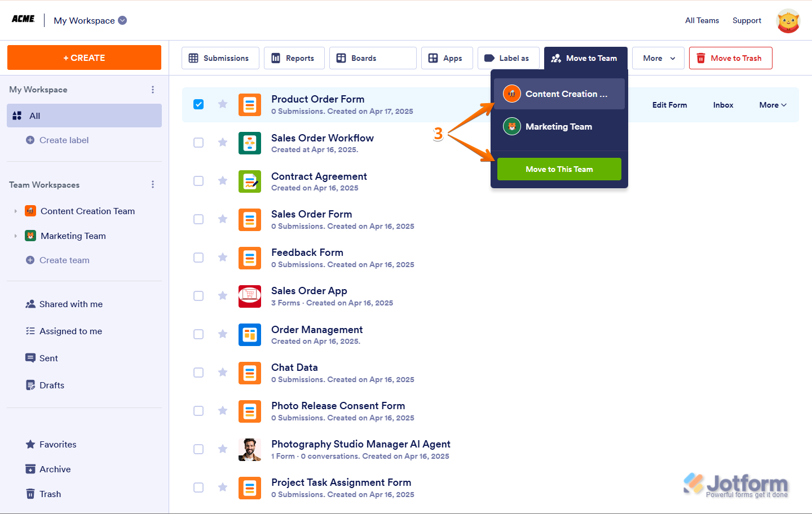Viewport: 812px width, 514px height.
Task: Open My Workspace options menu dots
Action: click(x=153, y=90)
